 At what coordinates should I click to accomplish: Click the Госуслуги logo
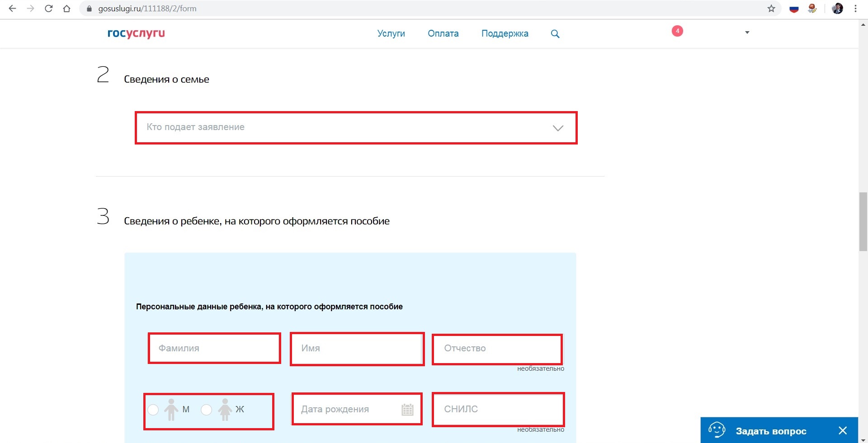tap(136, 33)
